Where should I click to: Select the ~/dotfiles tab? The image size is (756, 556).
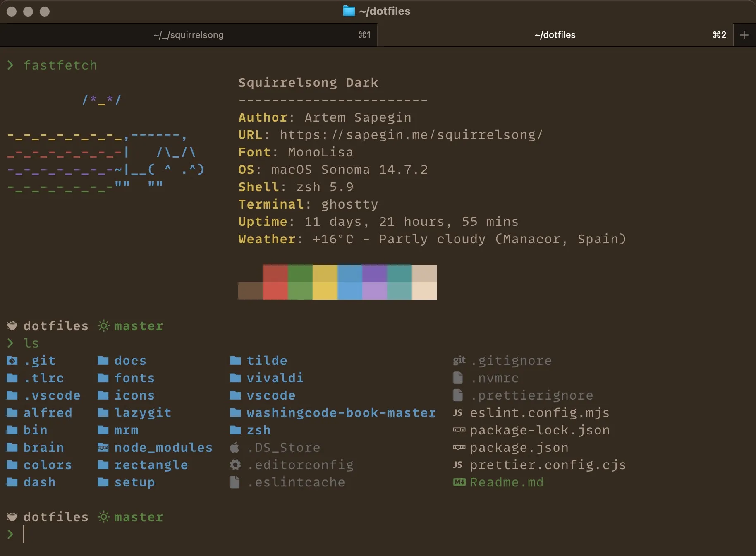pyautogui.click(x=555, y=35)
